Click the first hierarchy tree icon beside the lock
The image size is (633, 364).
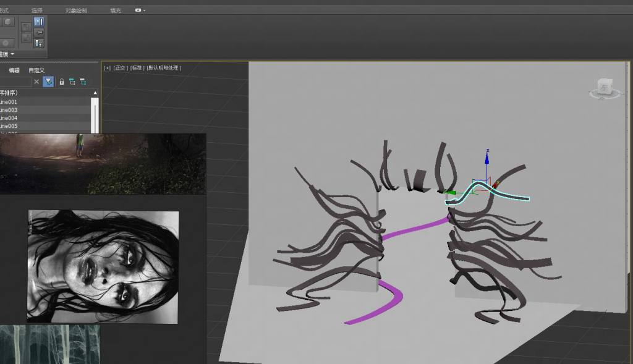[72, 82]
